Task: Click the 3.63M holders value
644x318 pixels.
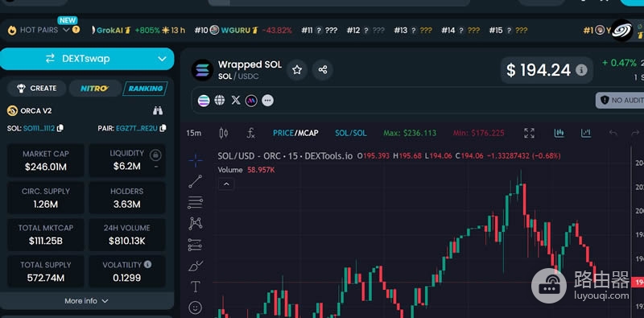Action: point(126,204)
